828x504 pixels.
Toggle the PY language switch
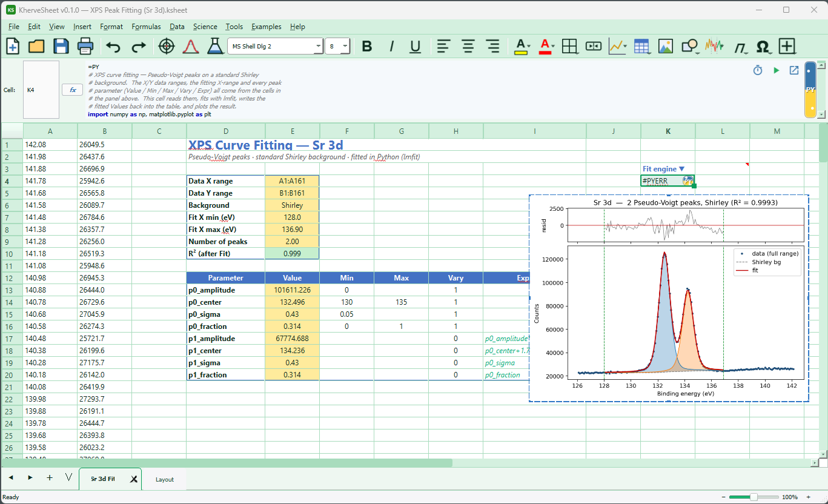810,89
